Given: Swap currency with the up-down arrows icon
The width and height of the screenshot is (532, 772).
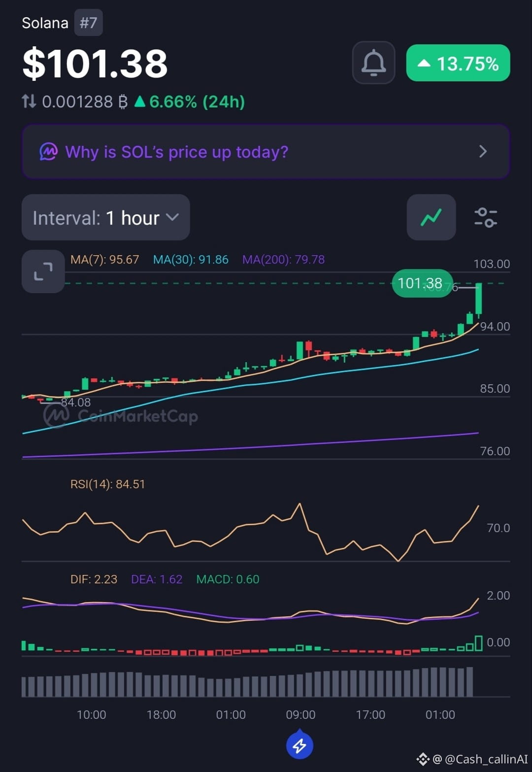Looking at the screenshot, I should pyautogui.click(x=29, y=101).
